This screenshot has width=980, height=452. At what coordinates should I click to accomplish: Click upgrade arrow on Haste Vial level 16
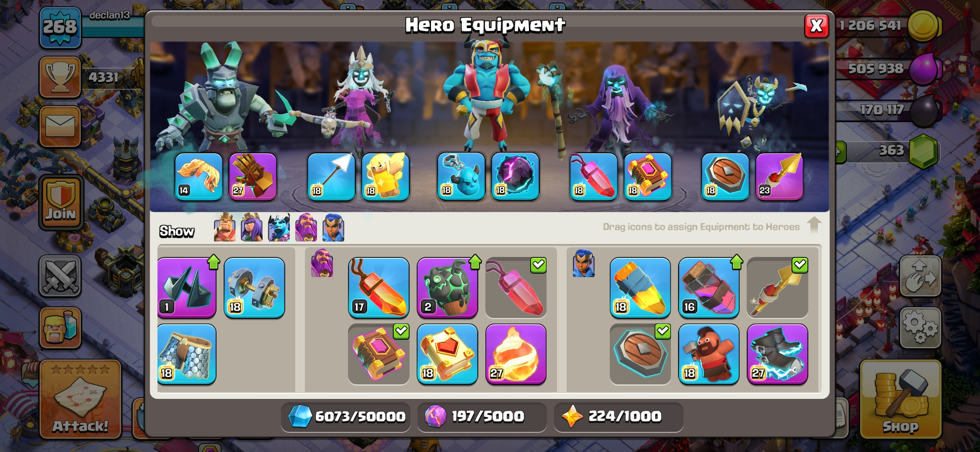pyautogui.click(x=736, y=262)
